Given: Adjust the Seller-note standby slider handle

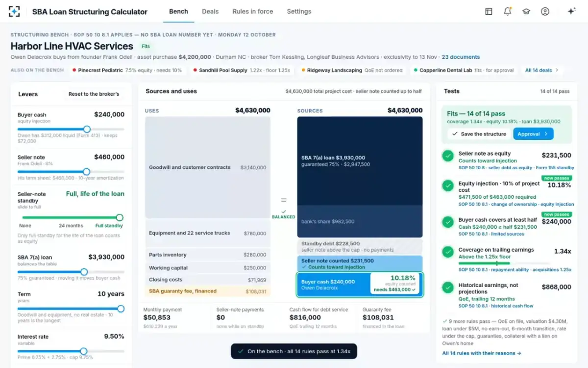Looking at the screenshot, I should 120,217.
